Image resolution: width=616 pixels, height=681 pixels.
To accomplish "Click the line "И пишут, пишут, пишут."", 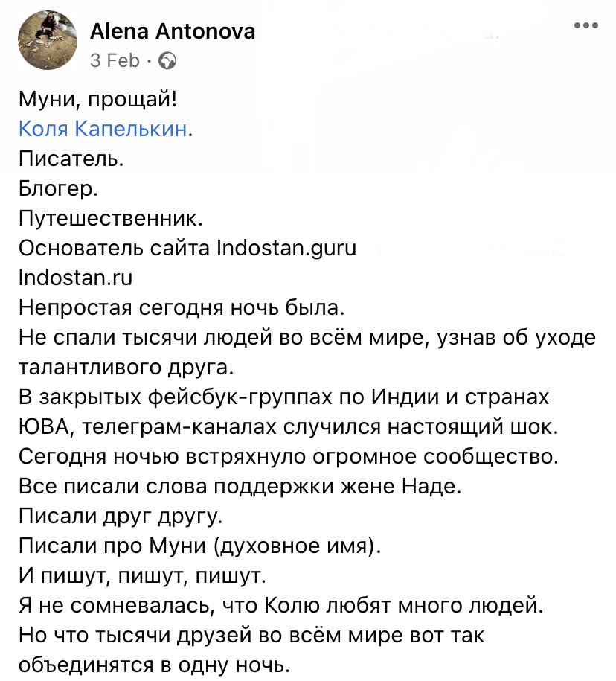I will click(141, 576).
